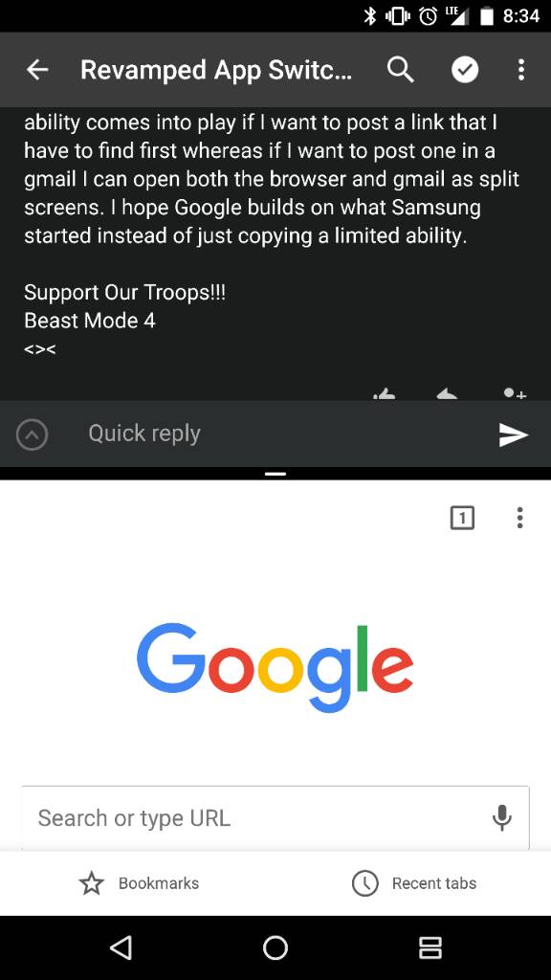This screenshot has height=980, width=551.
Task: Open Chrome tab switcher showing 1 tab
Action: (x=462, y=518)
